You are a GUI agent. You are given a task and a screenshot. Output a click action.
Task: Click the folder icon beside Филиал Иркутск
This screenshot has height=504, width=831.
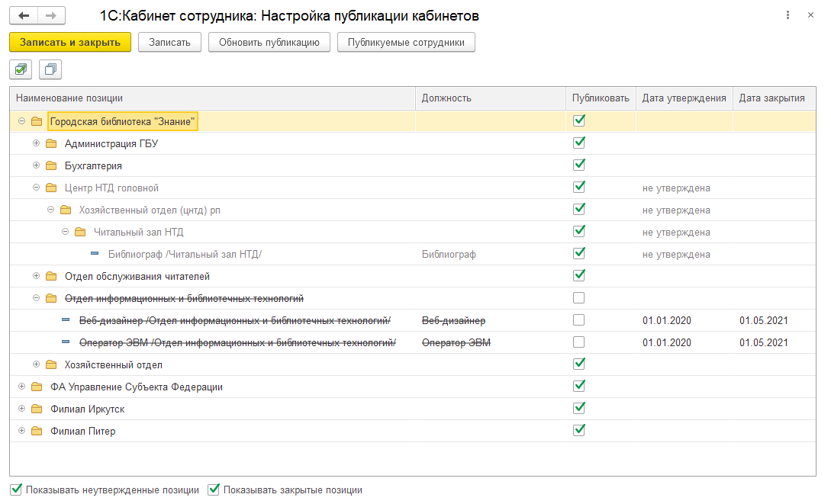[x=37, y=409]
